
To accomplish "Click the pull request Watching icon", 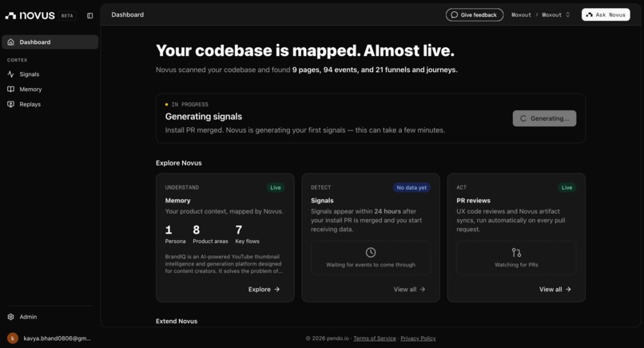I will [516, 252].
